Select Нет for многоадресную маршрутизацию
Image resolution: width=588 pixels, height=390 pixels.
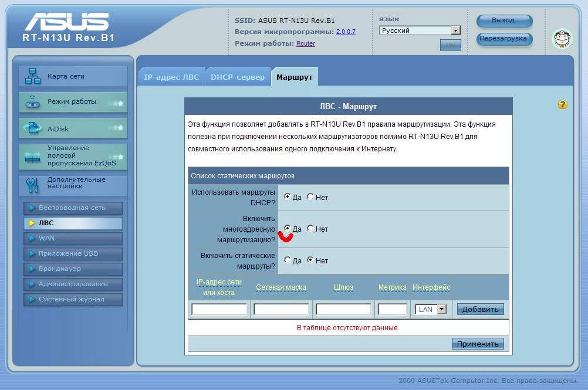(310, 229)
